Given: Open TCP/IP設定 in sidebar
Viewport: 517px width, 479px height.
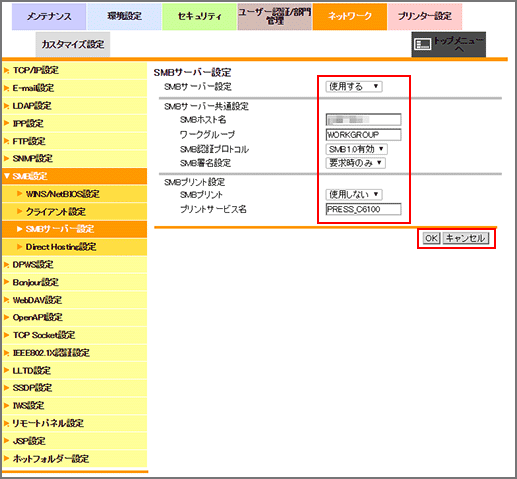Looking at the screenshot, I should tap(74, 70).
